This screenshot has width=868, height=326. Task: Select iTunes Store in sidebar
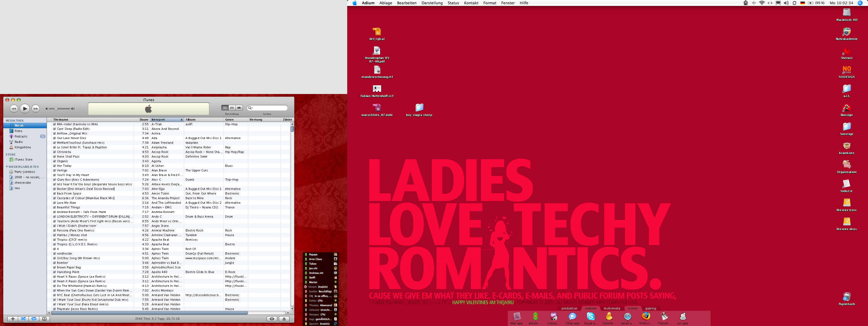pyautogui.click(x=23, y=160)
